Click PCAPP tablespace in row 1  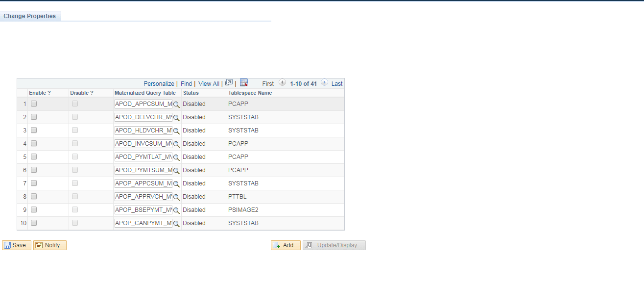(238, 104)
